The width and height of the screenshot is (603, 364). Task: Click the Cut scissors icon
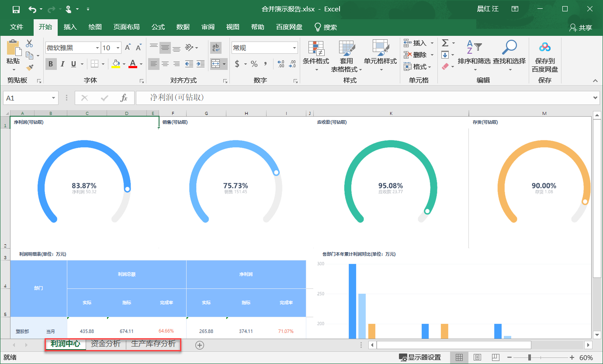(x=29, y=44)
